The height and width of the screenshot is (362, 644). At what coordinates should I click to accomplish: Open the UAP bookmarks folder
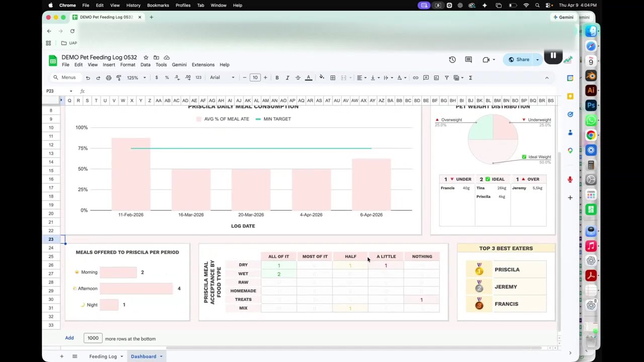coord(69,43)
